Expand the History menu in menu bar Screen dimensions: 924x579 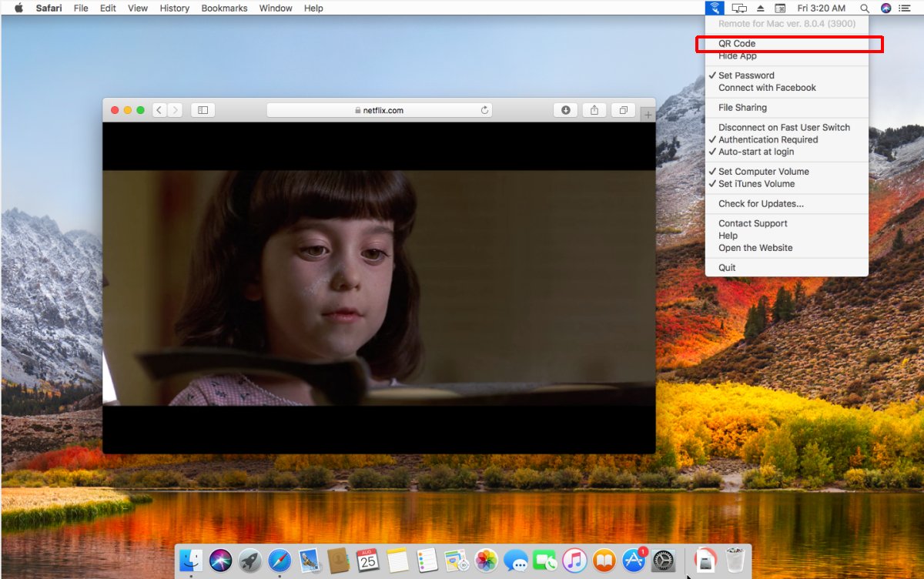click(x=175, y=8)
